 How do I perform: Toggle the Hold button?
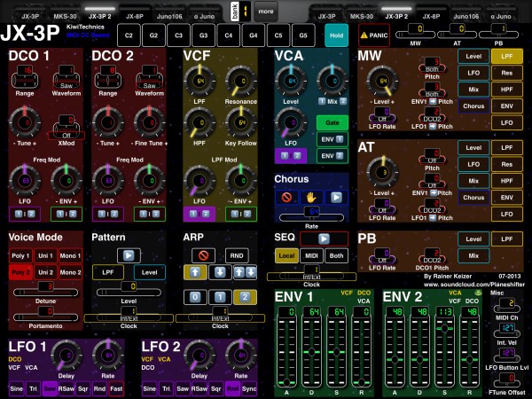336,35
